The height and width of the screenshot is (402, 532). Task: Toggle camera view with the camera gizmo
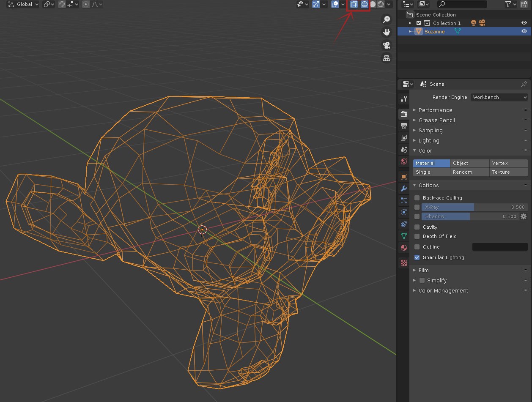386,45
